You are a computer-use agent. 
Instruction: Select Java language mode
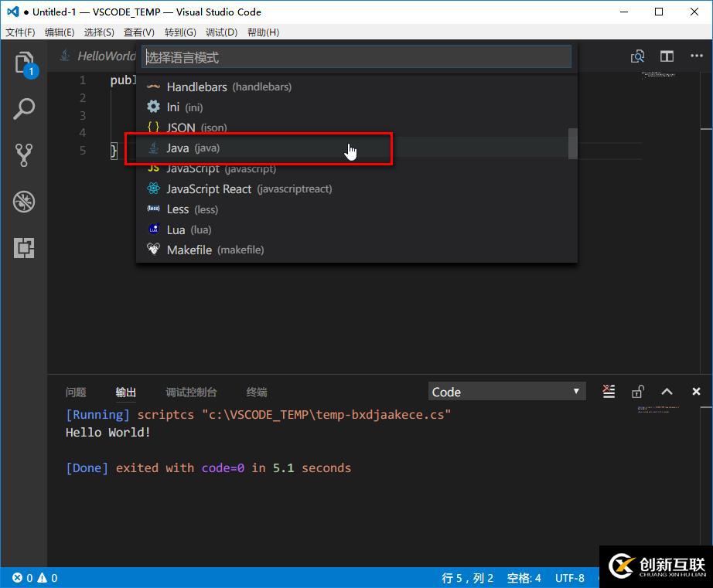[x=356, y=148]
